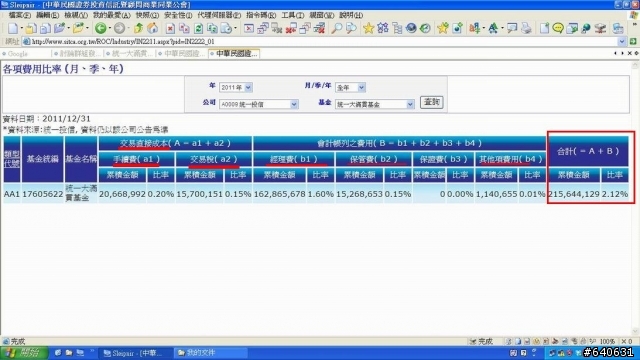Screen dimensions: 640x360
Task: Click the tab bar scroll-right arrow
Action: click(622, 53)
